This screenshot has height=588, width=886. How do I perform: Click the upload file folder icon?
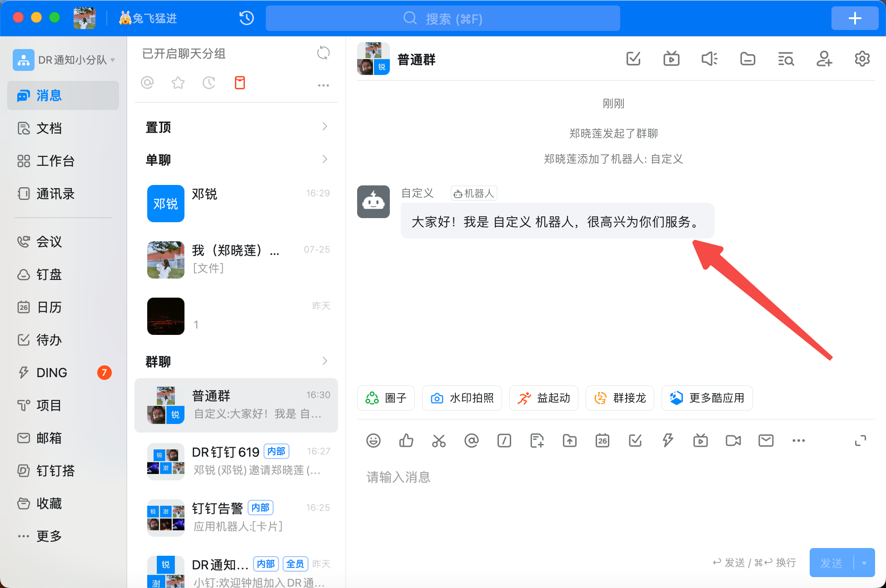click(x=570, y=440)
